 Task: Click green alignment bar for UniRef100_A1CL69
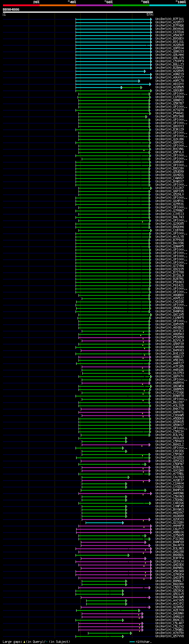pyautogui.click(x=103, y=438)
